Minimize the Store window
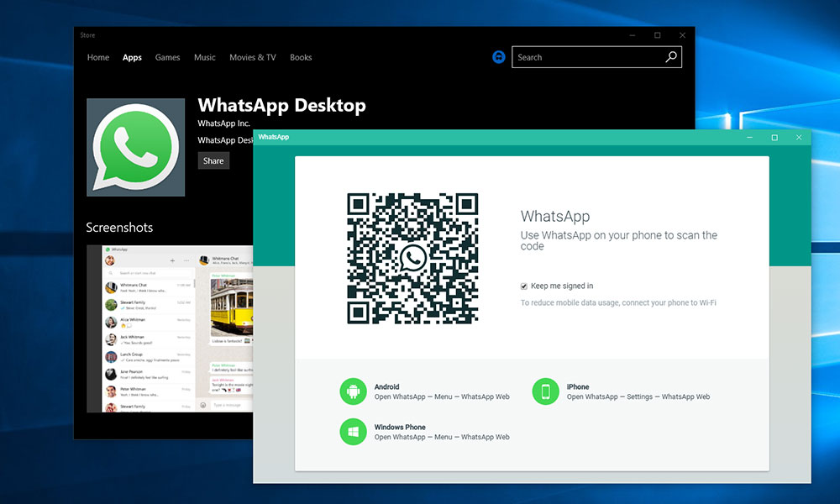This screenshot has width=840, height=504. click(x=632, y=35)
